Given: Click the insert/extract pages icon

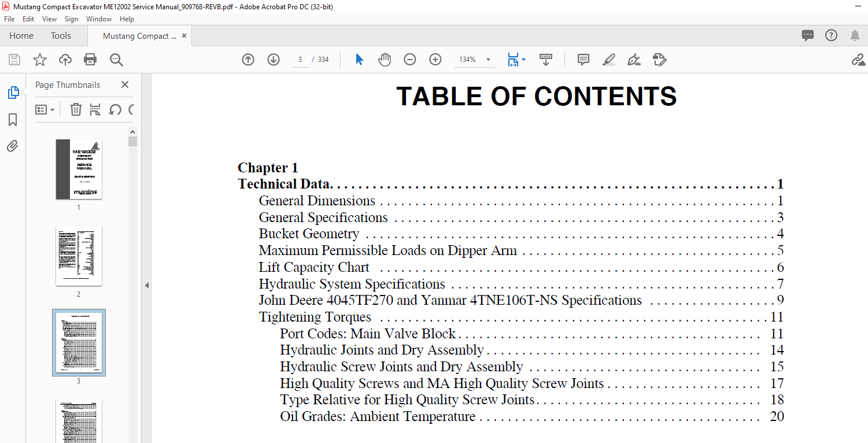Looking at the screenshot, I should (x=95, y=109).
